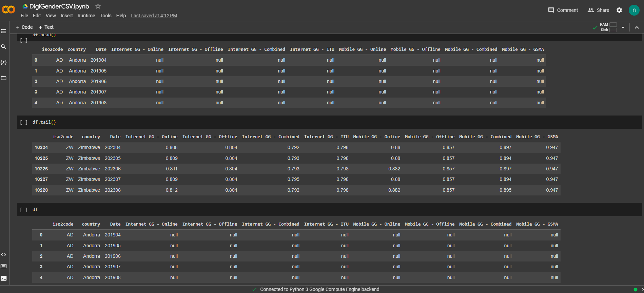Collapse the header with the up chevron
Viewport: 644px width, 293px height.
coord(637,27)
